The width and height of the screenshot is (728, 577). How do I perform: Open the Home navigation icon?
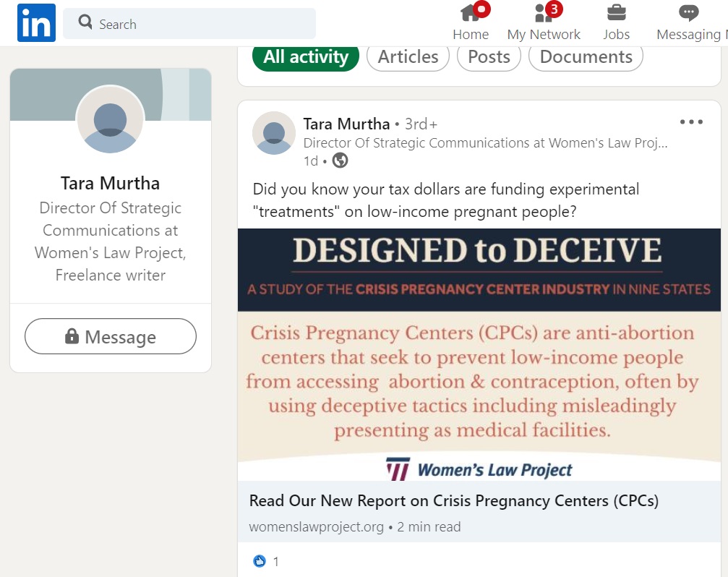471,14
